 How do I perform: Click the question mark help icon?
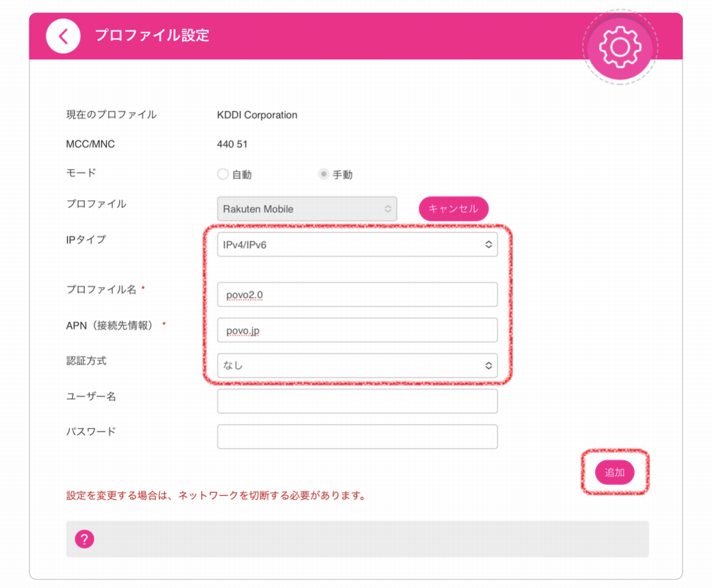[84, 539]
